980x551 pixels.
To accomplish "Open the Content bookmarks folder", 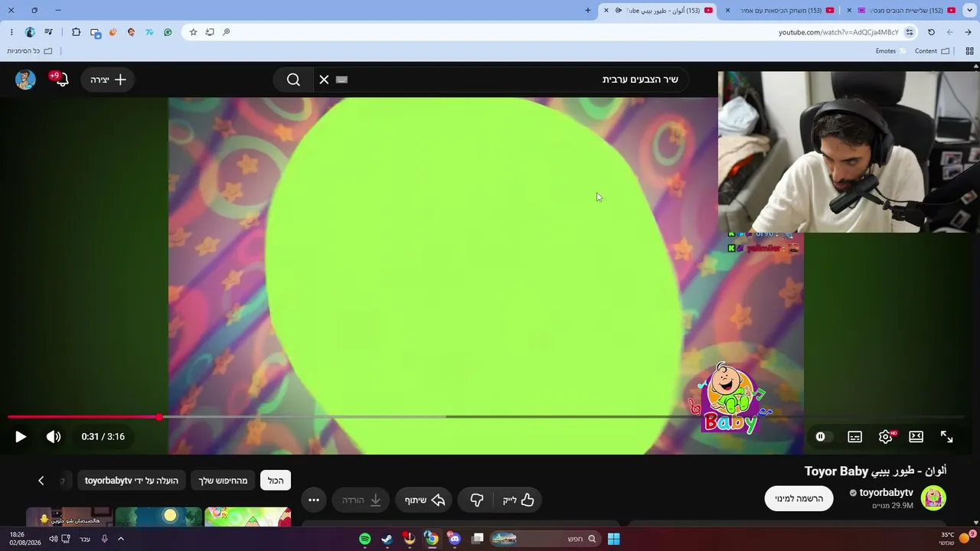I will click(x=932, y=51).
